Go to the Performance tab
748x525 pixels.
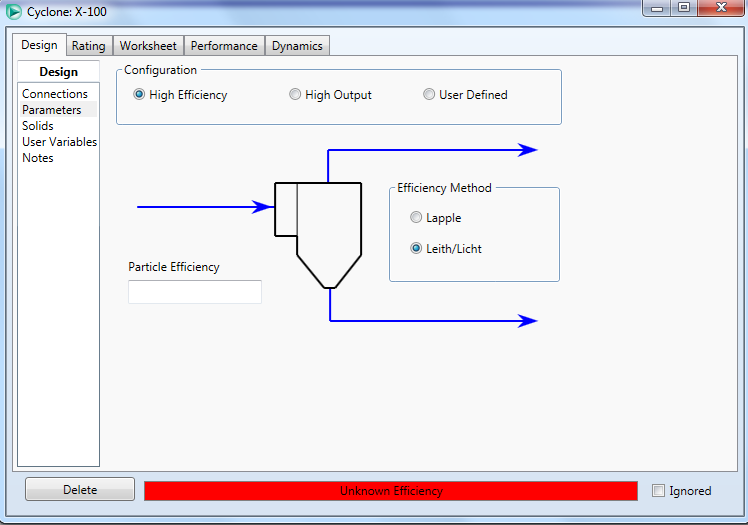pyautogui.click(x=224, y=46)
